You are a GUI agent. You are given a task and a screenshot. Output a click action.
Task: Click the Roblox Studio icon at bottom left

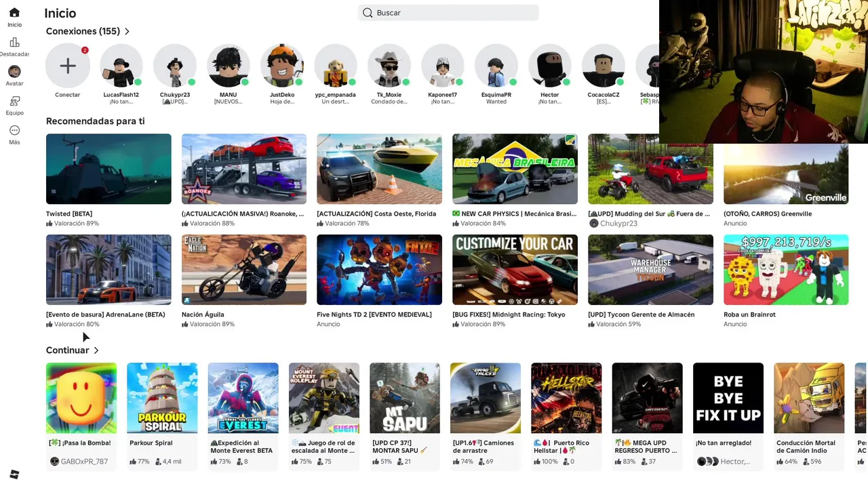(x=14, y=474)
